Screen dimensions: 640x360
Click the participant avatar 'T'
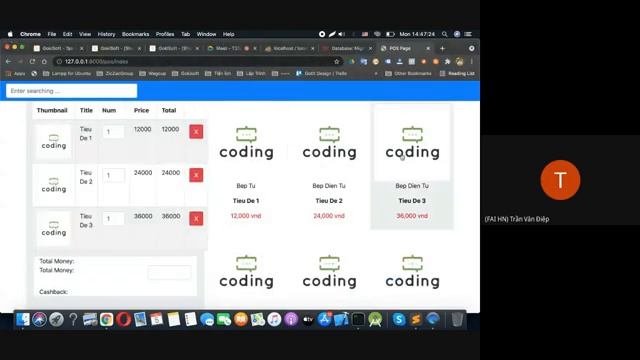[560, 180]
